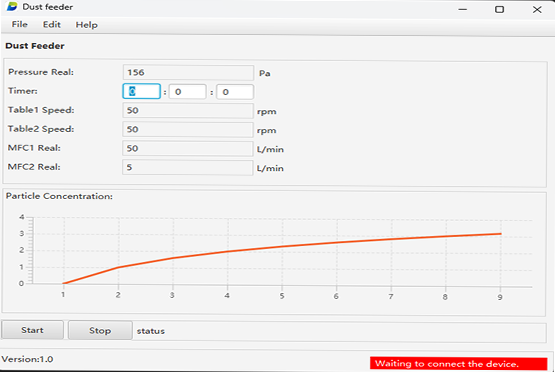Open the Edit menu
555x372 pixels.
(52, 24)
